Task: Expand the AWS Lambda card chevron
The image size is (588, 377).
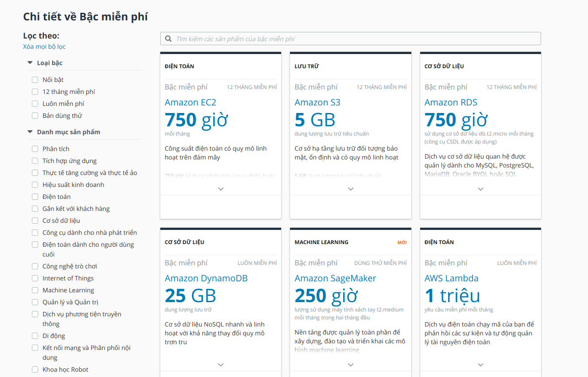Action: click(x=480, y=365)
